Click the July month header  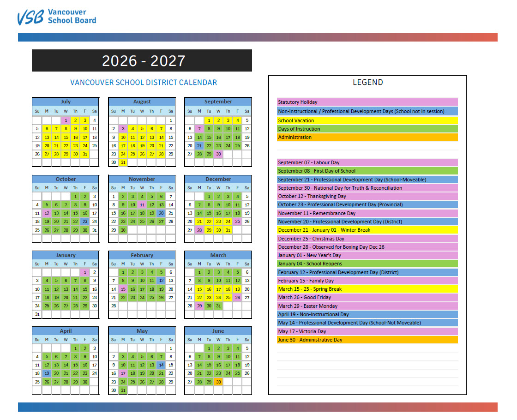pyautogui.click(x=66, y=101)
